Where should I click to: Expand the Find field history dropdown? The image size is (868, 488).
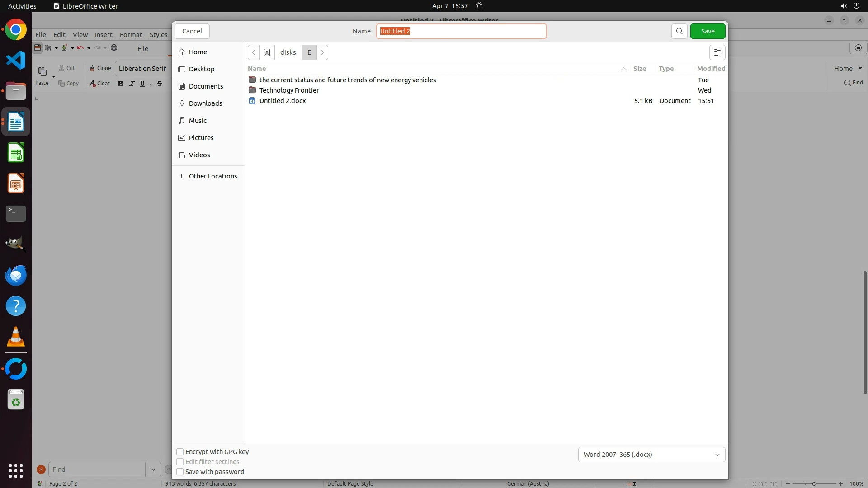point(153,469)
